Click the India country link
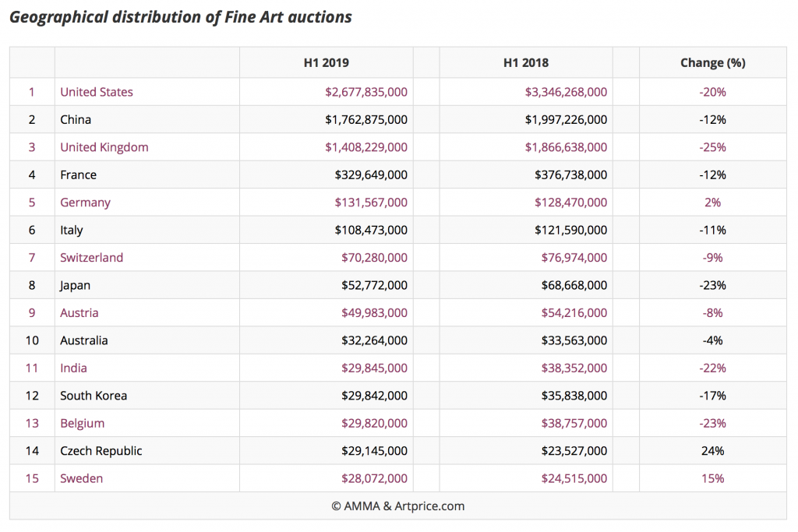 coord(72,368)
